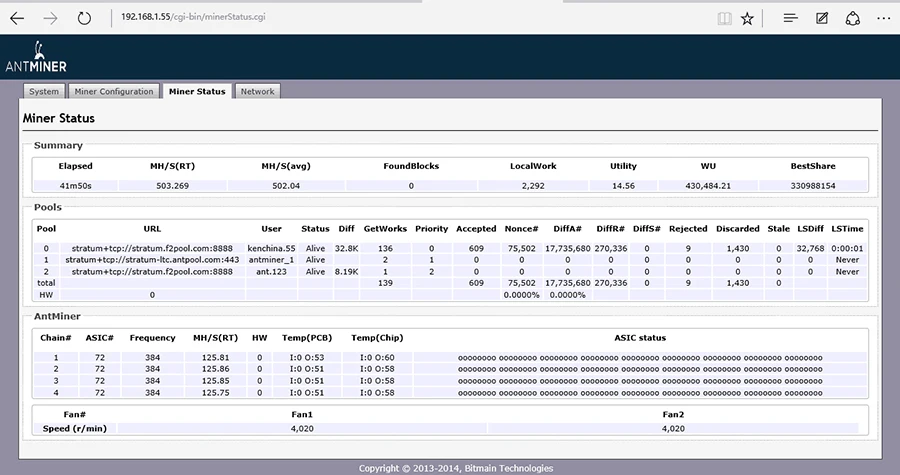Viewport: 900px width, 475px height.
Task: Select user antminer_1
Action: point(271,260)
